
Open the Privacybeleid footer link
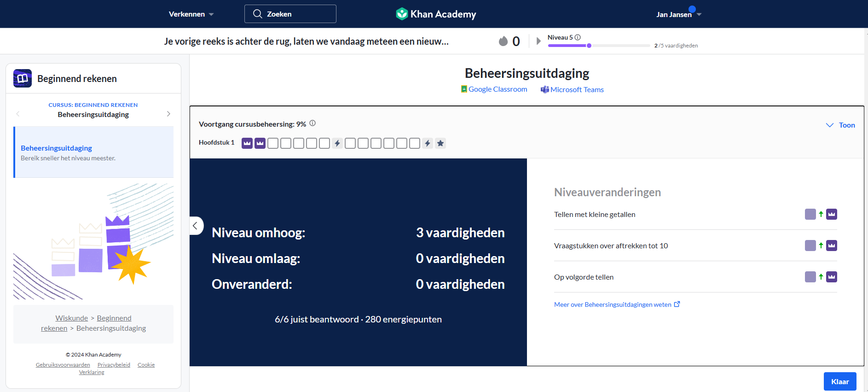(114, 365)
